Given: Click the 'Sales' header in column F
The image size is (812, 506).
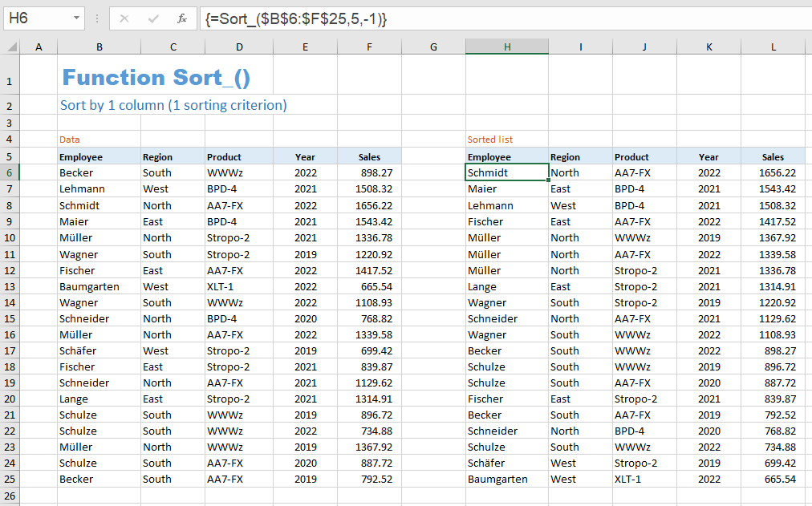Looking at the screenshot, I should pyautogui.click(x=369, y=157).
